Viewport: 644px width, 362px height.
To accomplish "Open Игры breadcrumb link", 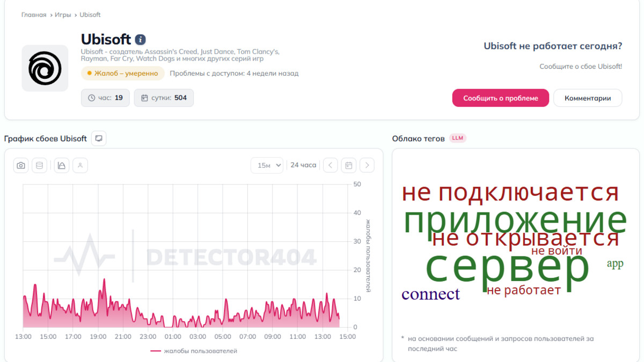I will pyautogui.click(x=63, y=15).
